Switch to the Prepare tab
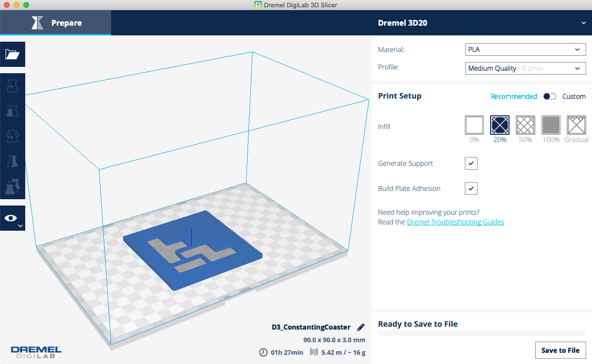Viewport: 592px width, 364px height. click(55, 23)
